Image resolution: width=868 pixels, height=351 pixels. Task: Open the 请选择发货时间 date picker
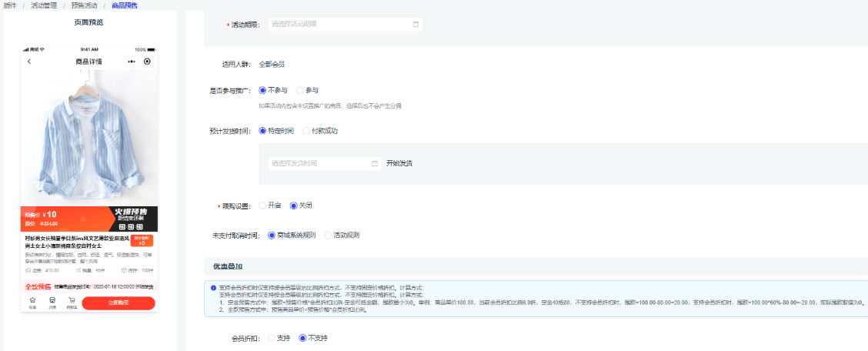319,163
